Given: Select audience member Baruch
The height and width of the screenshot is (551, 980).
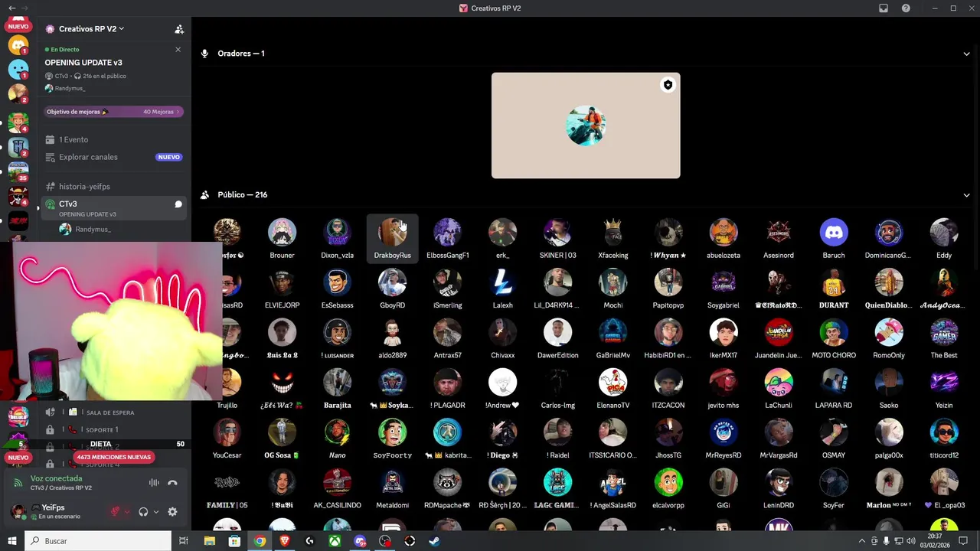Looking at the screenshot, I should pos(834,238).
